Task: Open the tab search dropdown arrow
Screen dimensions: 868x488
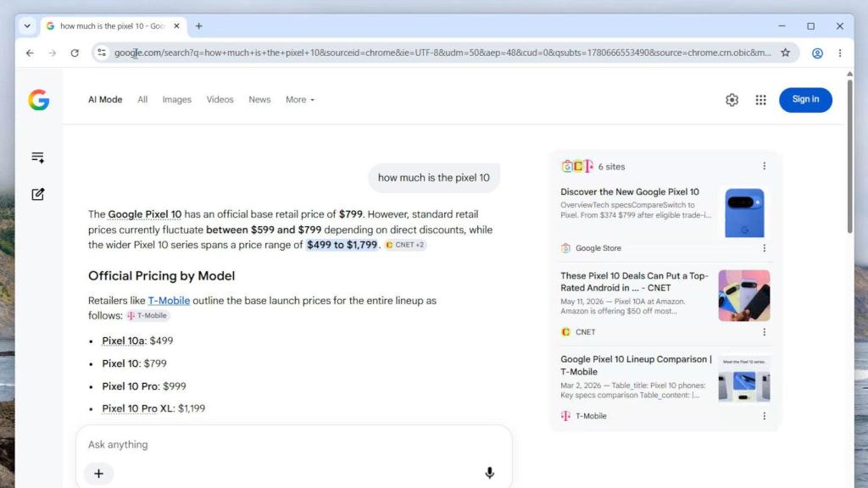Action: (27, 26)
